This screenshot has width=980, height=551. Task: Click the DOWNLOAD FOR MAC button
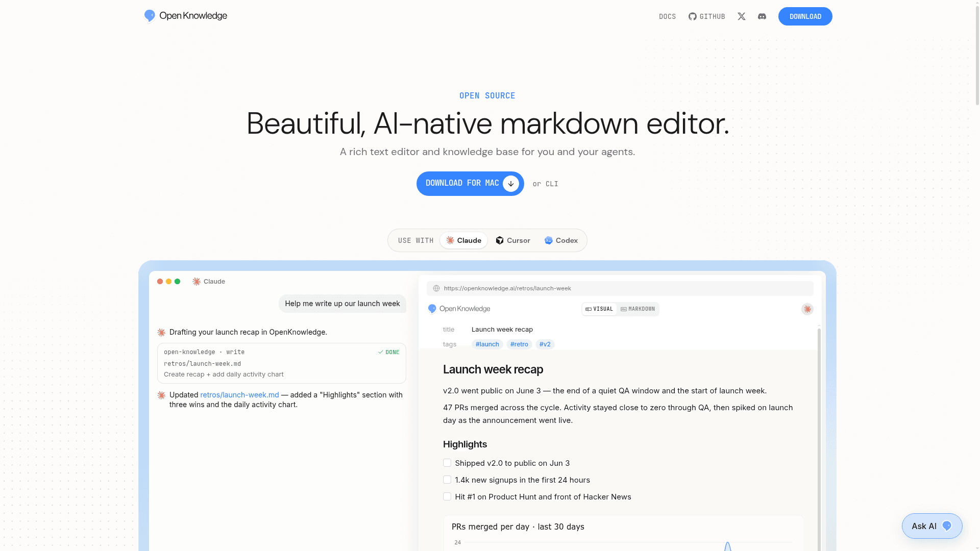470,184
